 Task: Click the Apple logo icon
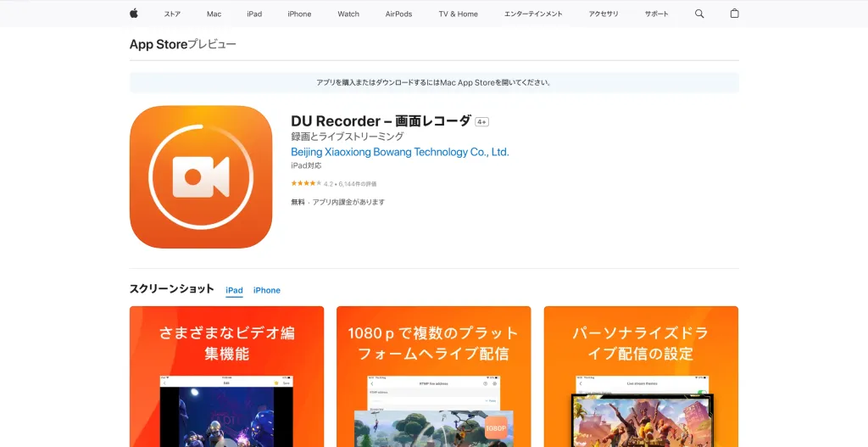(134, 14)
